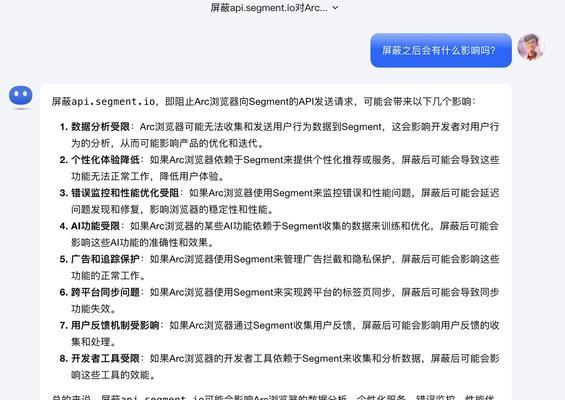Click the conversation title '屏蔽api.segment.io对Arc...'
Screen dimensions: 565x400
click(x=269, y=8)
